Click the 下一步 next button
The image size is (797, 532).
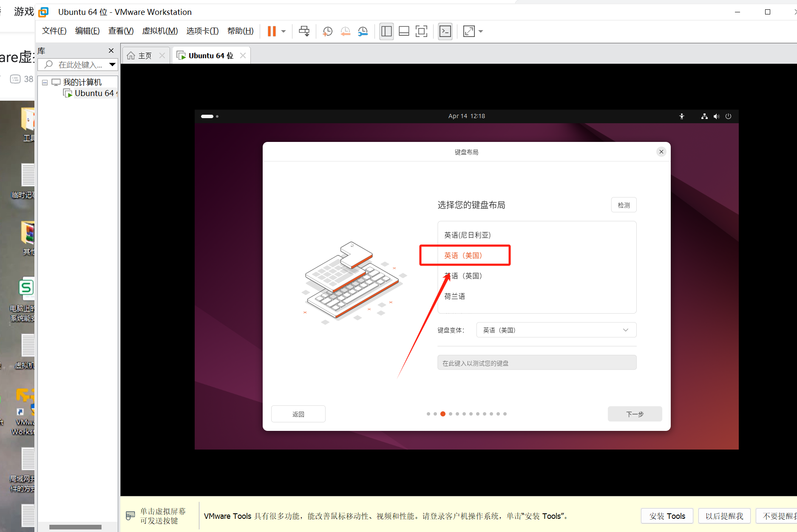(635, 414)
